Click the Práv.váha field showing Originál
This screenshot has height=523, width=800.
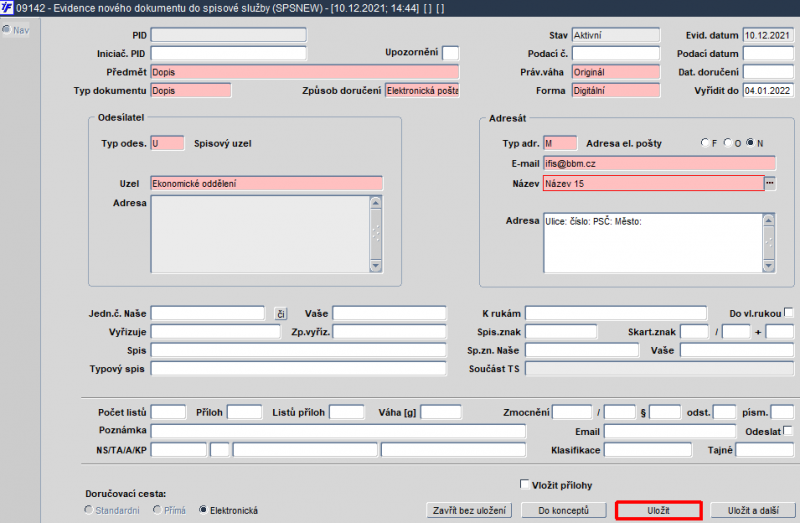click(615, 72)
